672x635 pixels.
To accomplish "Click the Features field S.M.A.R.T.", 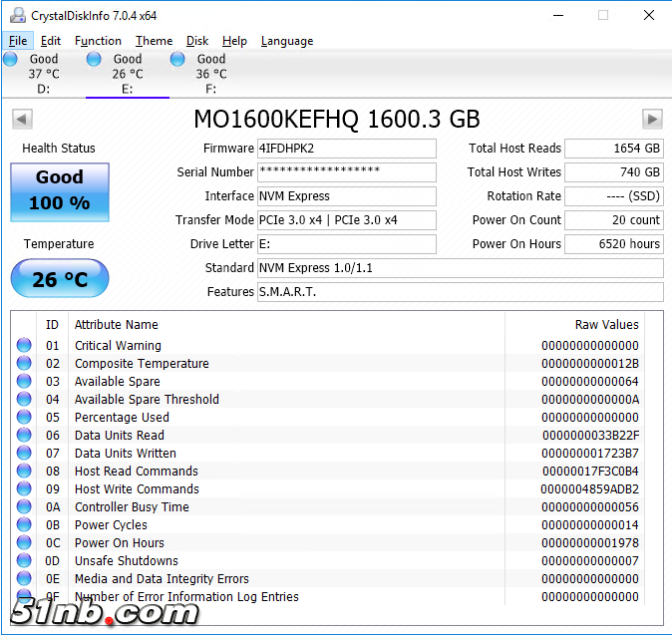I will coord(461,292).
